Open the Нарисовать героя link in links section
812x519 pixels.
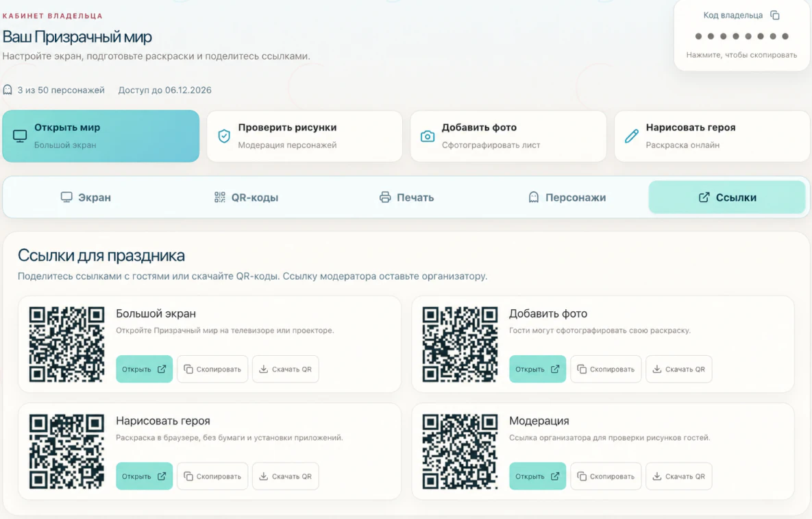pyautogui.click(x=144, y=476)
